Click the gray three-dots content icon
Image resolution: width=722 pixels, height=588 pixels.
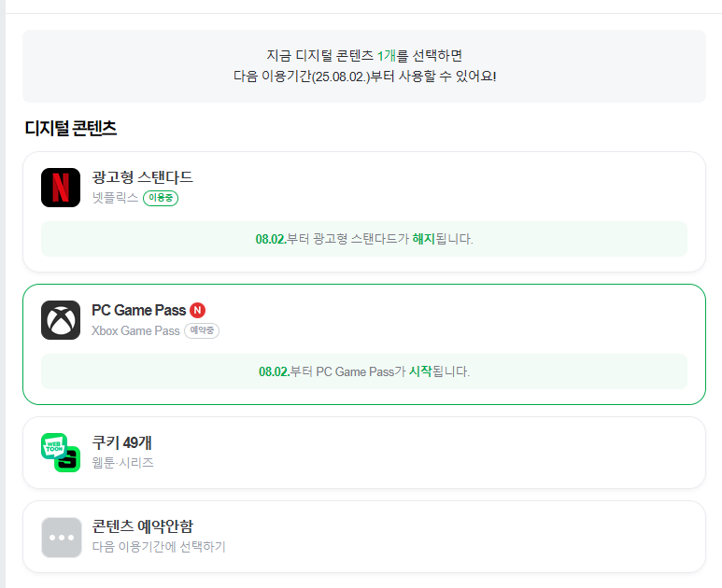[62, 538]
